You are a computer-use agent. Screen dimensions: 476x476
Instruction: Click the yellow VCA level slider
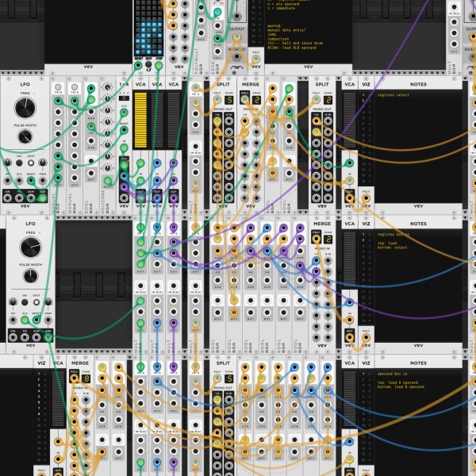pyautogui.click(x=140, y=121)
